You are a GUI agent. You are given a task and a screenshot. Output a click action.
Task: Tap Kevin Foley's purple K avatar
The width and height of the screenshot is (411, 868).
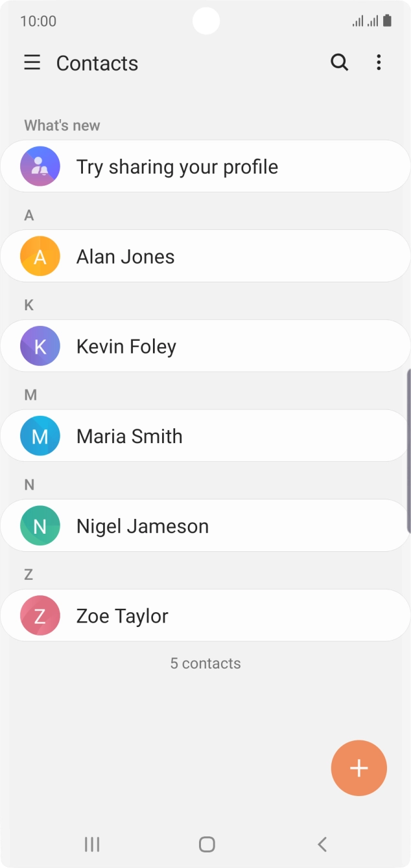point(40,346)
